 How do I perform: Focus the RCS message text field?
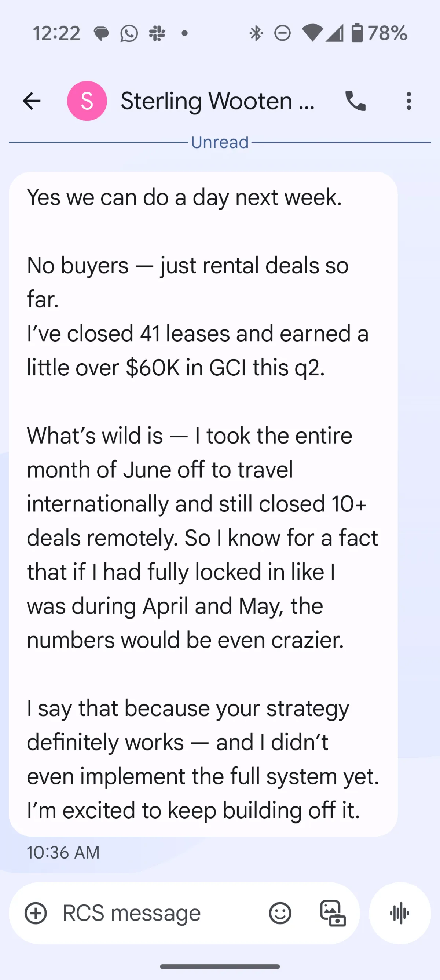click(152, 913)
